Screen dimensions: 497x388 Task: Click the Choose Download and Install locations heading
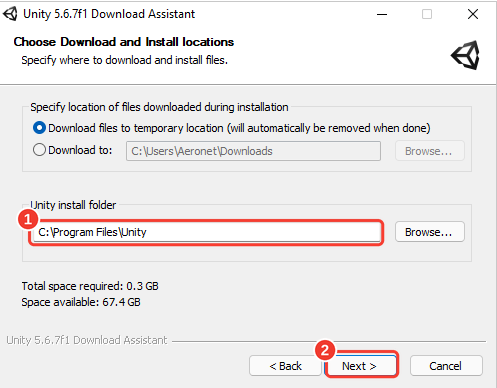[x=124, y=42]
